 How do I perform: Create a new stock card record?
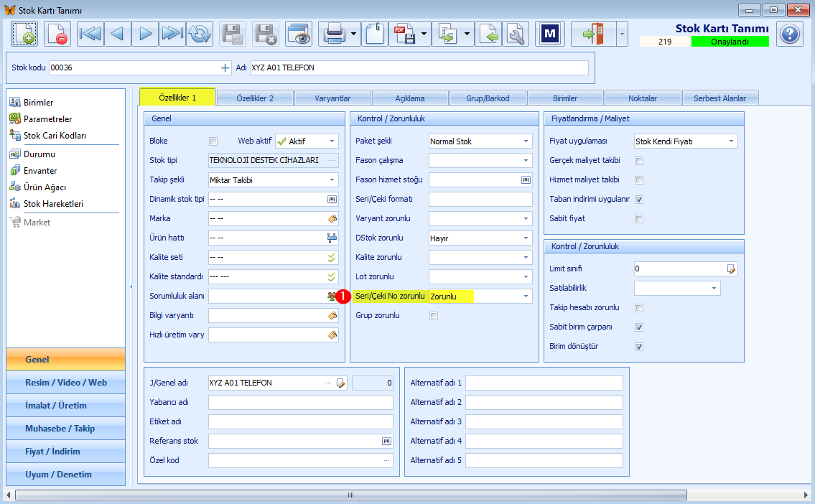[x=24, y=34]
